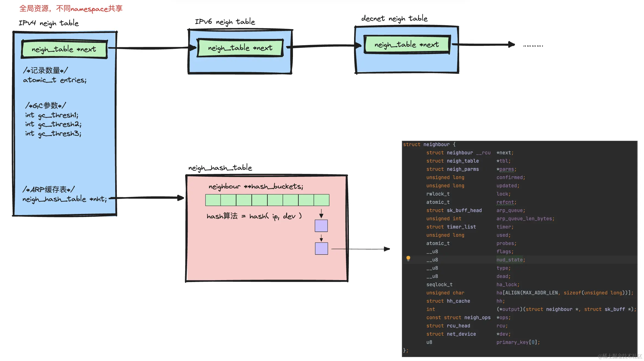Click 'int gc_thresh2;' line
644x361 pixels.
tap(53, 125)
